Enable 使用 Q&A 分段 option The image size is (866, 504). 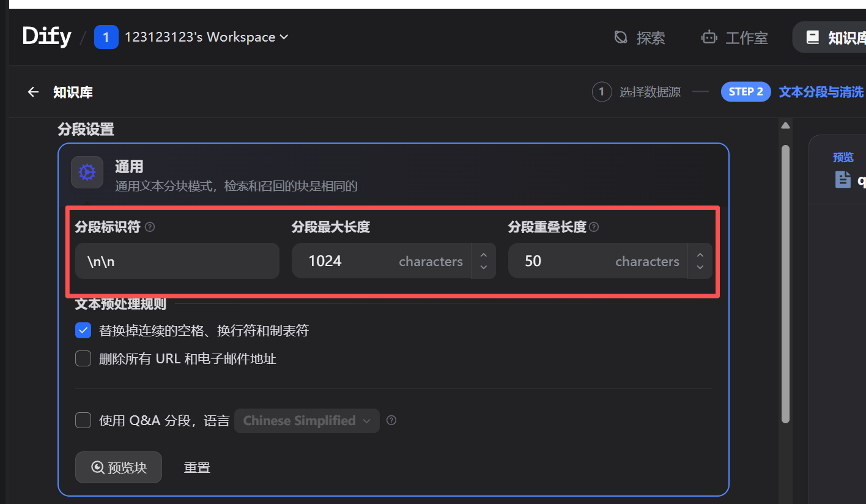pyautogui.click(x=83, y=420)
